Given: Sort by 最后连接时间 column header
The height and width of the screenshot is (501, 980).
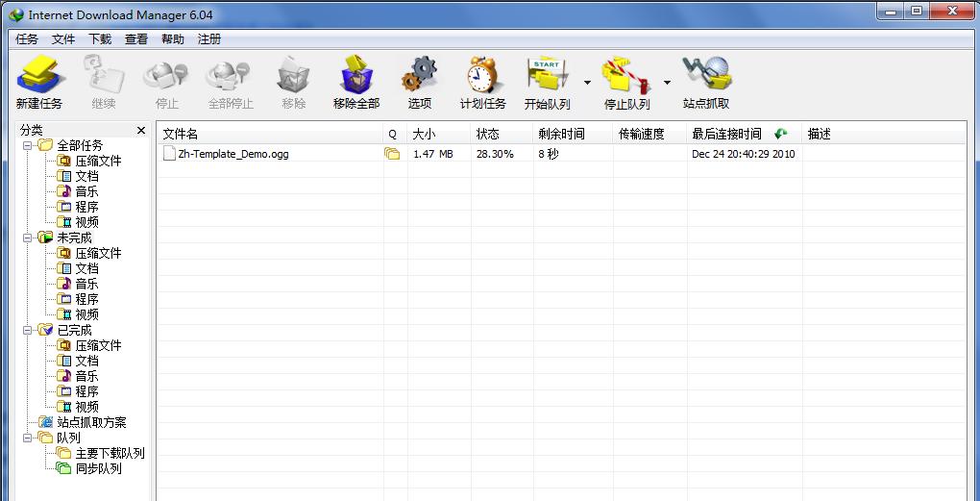Looking at the screenshot, I should 726,135.
